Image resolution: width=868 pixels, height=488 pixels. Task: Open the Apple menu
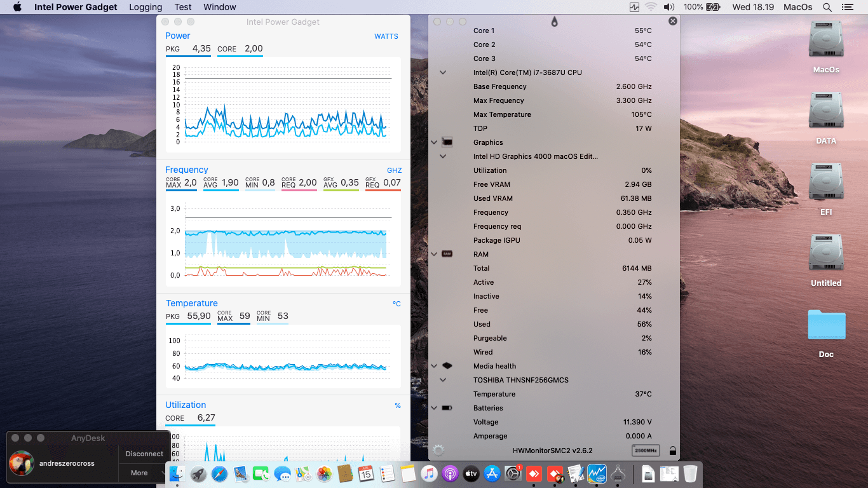(17, 7)
